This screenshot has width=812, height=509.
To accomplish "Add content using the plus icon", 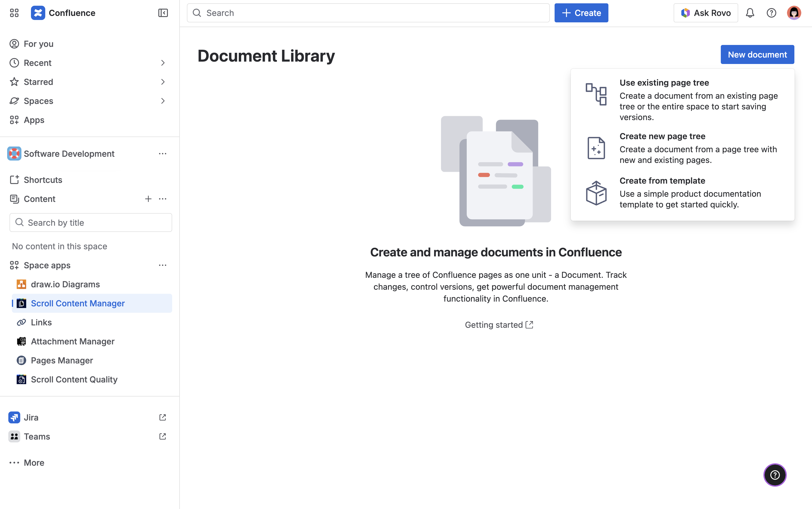I will click(148, 199).
